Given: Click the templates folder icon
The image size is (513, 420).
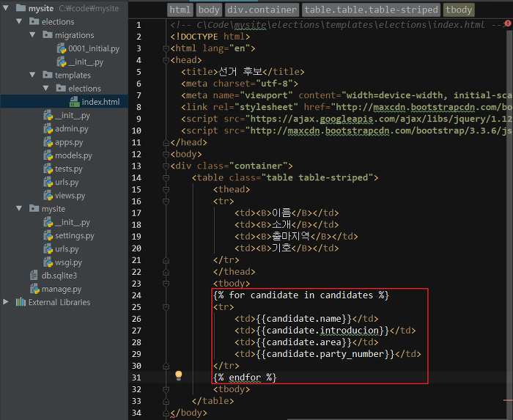Looking at the screenshot, I should coord(48,75).
